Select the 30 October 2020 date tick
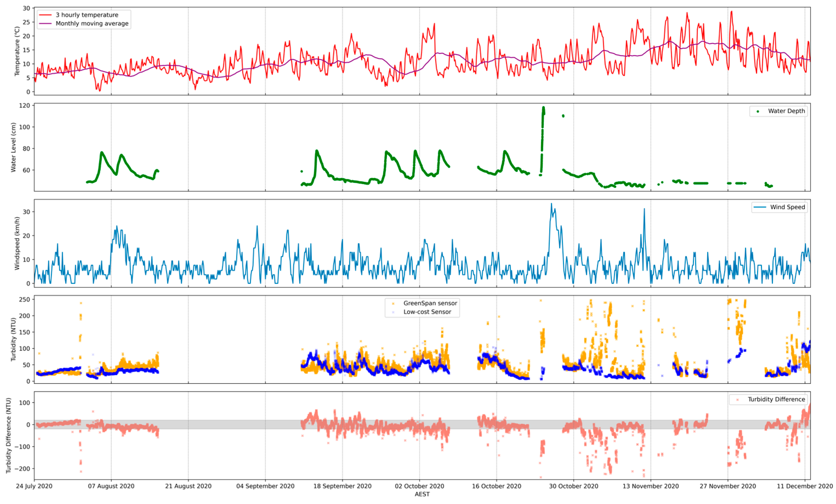 point(573,486)
